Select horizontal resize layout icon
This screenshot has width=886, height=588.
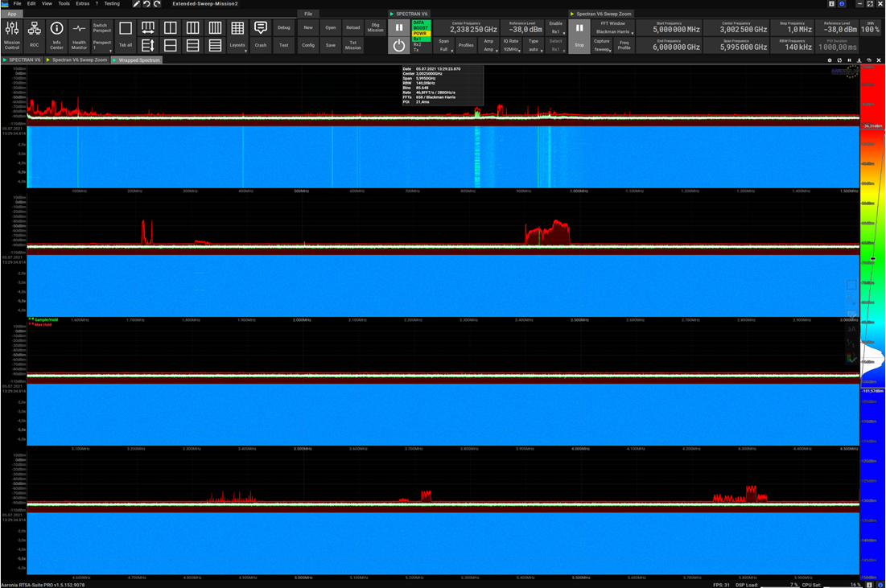[x=148, y=27]
